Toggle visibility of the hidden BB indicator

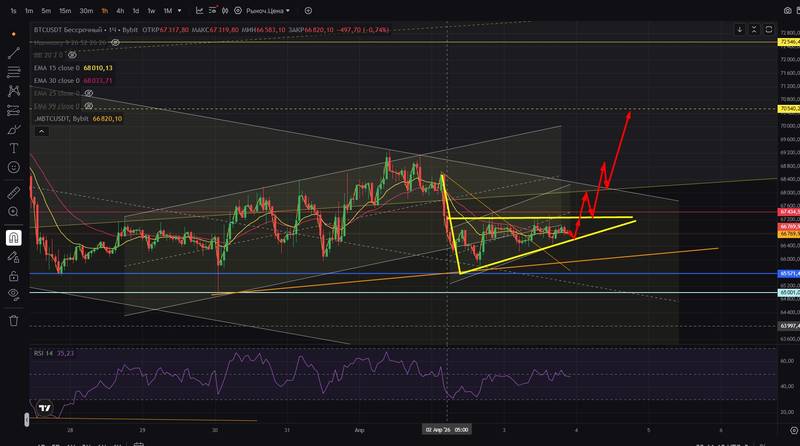(x=72, y=55)
